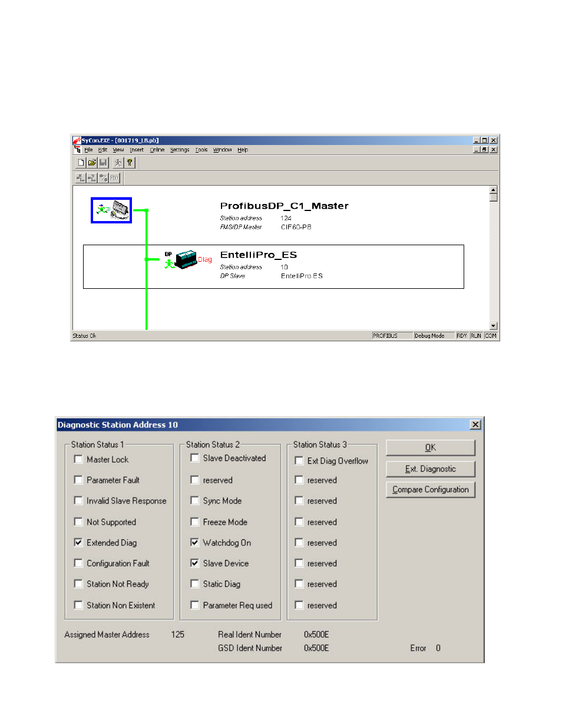Toggle the Master Lock checkbox
The width and height of the screenshot is (562, 728).
[78, 459]
